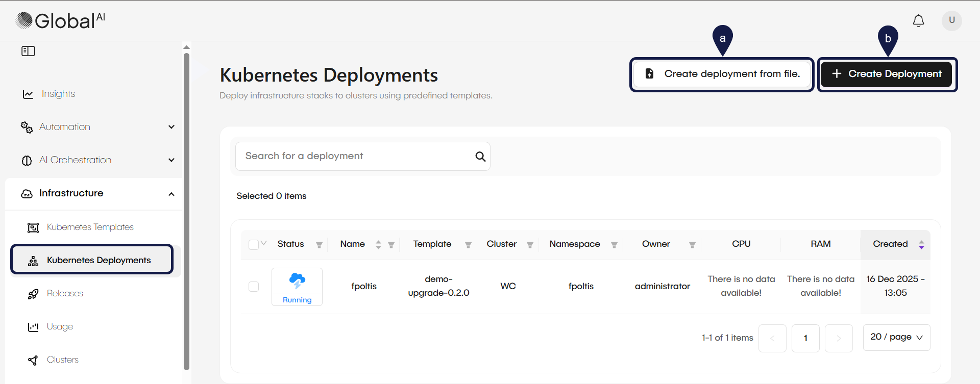Open the 20 / page dropdown
Viewport: 980px width, 384px height.
[x=896, y=338]
